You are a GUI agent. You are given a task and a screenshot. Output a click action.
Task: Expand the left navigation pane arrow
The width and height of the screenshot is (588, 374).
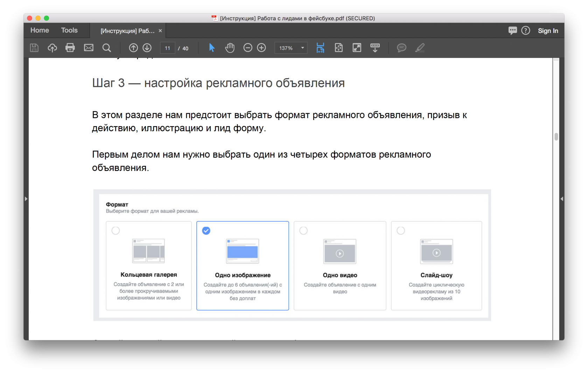tap(26, 199)
